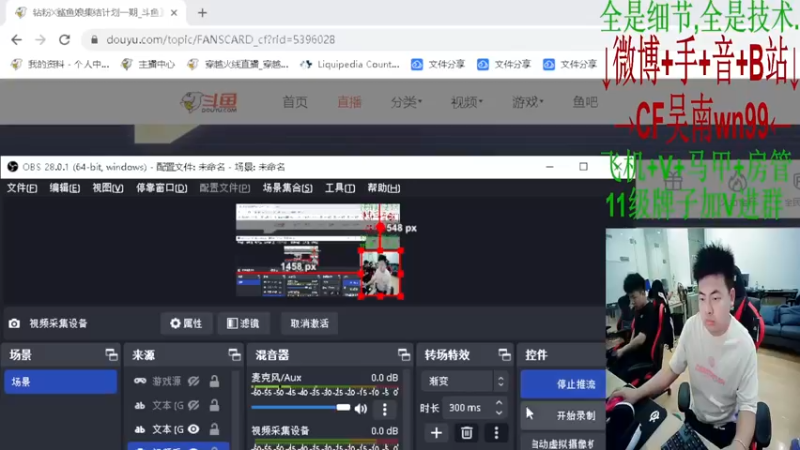800x450 pixels.
Task: Toggle lock on visible 文本 source
Action: 214,430
